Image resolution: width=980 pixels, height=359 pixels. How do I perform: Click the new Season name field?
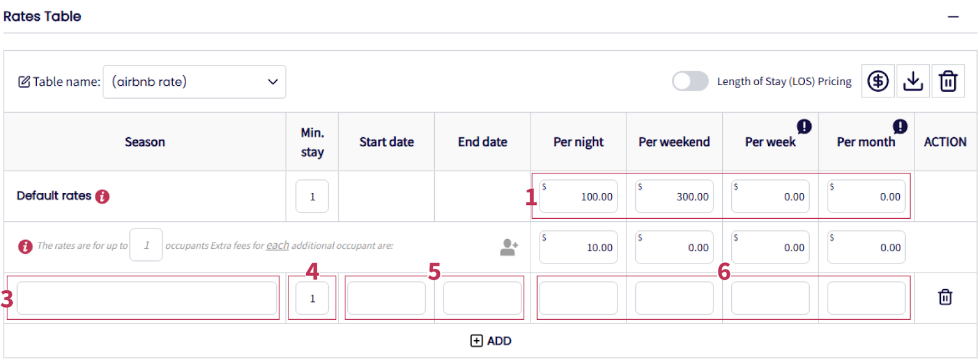tap(146, 298)
